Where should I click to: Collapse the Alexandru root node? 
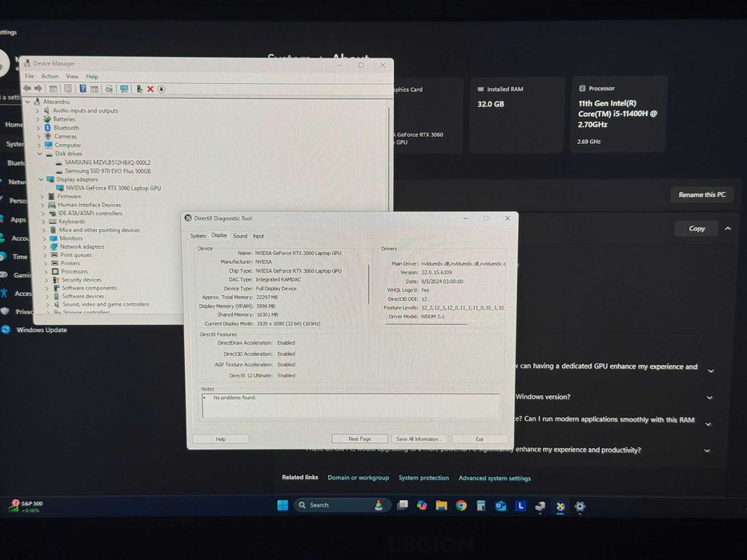click(28, 102)
